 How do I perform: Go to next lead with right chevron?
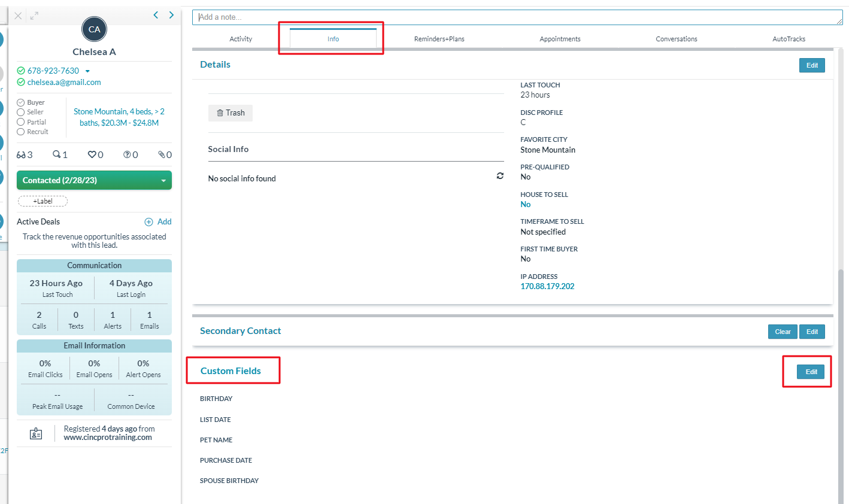171,15
